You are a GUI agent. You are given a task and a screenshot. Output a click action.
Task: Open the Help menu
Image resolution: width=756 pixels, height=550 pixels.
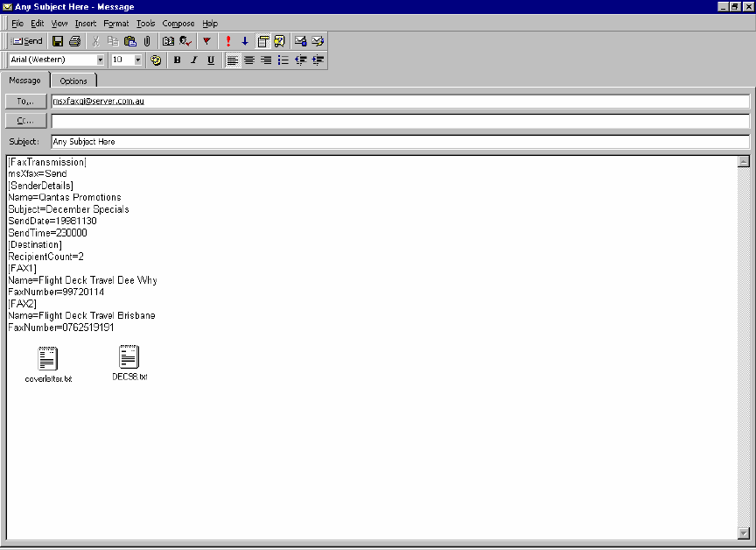210,23
